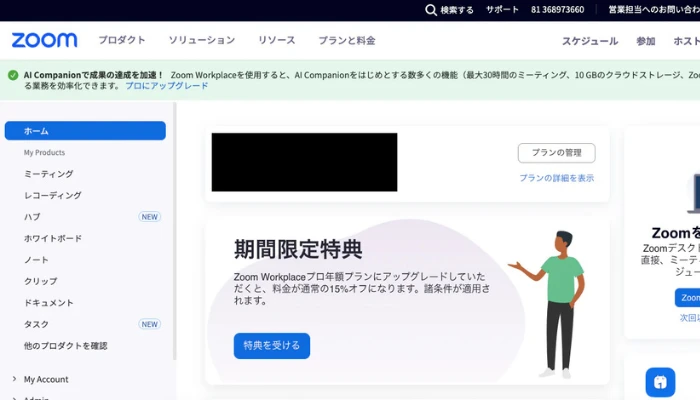Click the NEW badge beside タスク
The image size is (700, 400).
pos(150,324)
